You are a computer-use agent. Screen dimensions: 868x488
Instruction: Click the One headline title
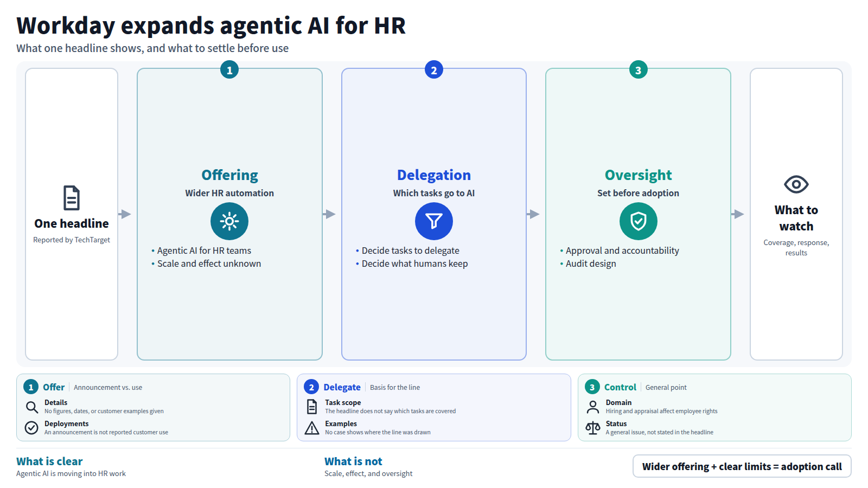[72, 223]
